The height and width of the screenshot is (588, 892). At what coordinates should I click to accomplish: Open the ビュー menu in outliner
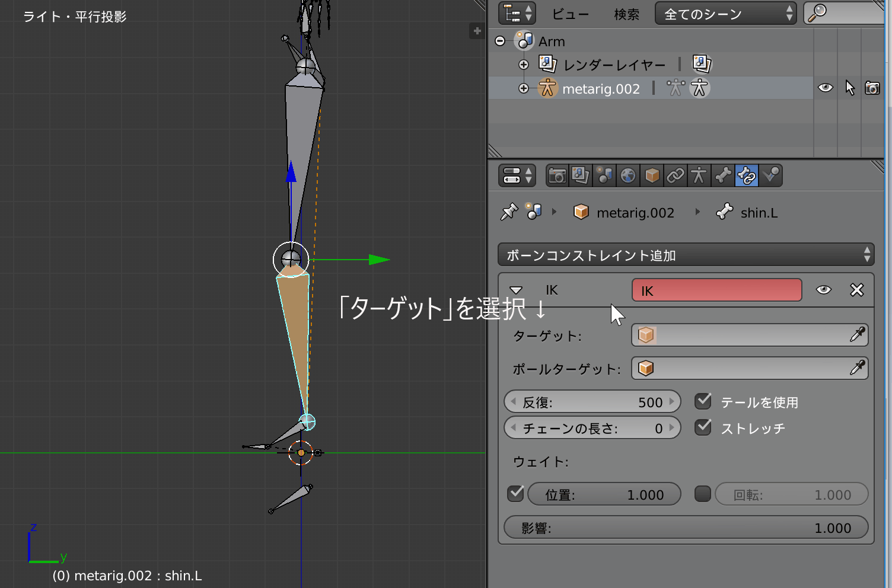[x=571, y=14]
